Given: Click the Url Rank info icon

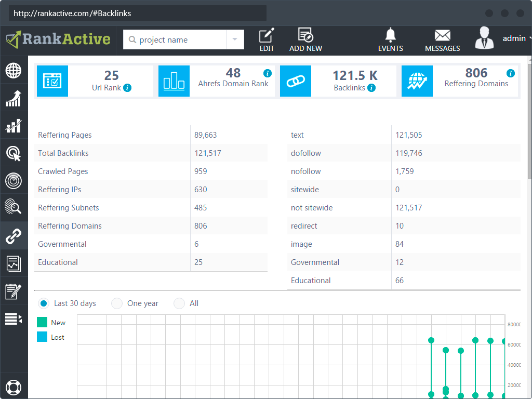Looking at the screenshot, I should point(127,88).
